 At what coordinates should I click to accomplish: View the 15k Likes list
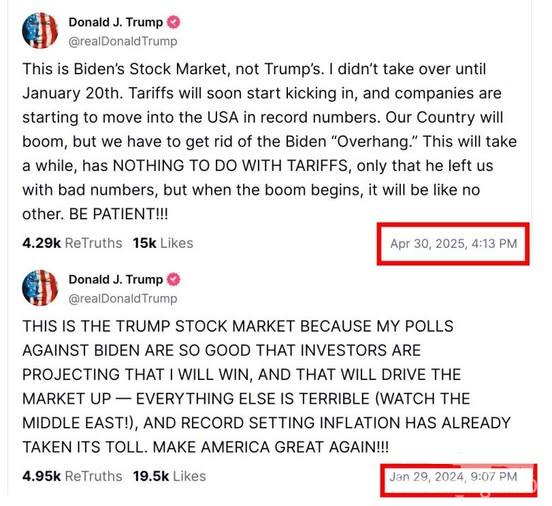(163, 243)
